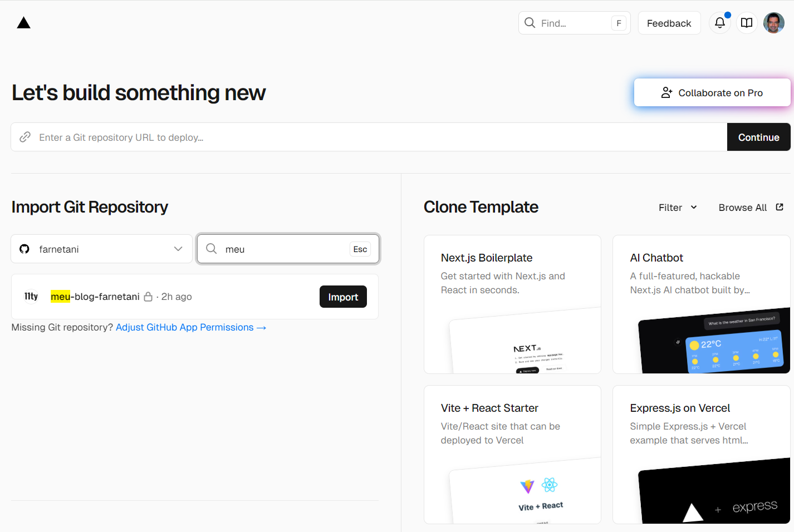Open Adjust GitHub App Permissions link
Viewport: 794px width, 532px height.
pyautogui.click(x=190, y=327)
